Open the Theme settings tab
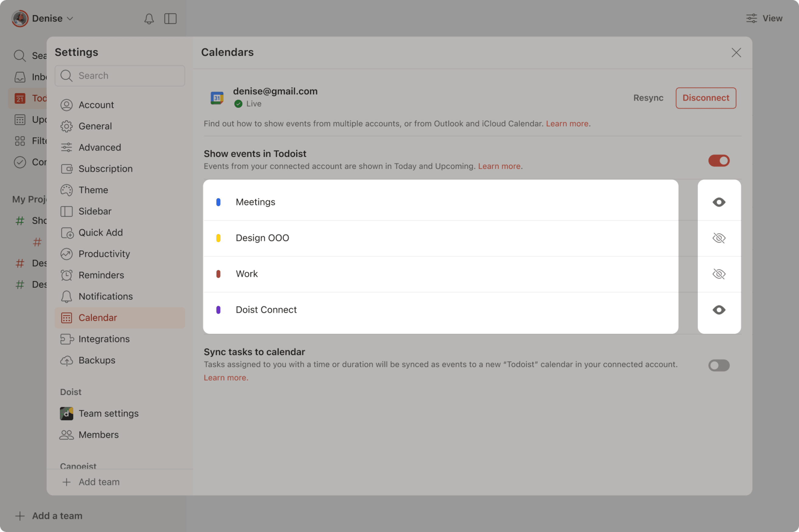The image size is (799, 532). (93, 190)
